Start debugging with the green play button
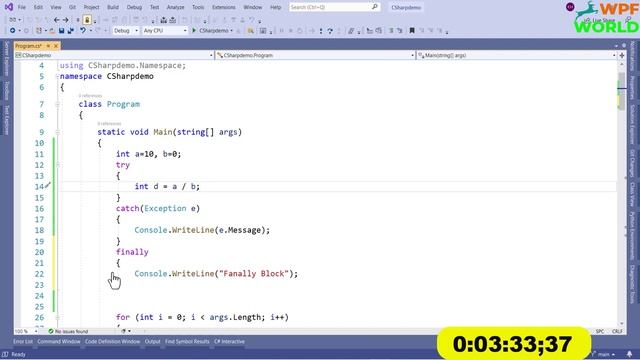Viewport: 640px width, 360px height. point(194,31)
